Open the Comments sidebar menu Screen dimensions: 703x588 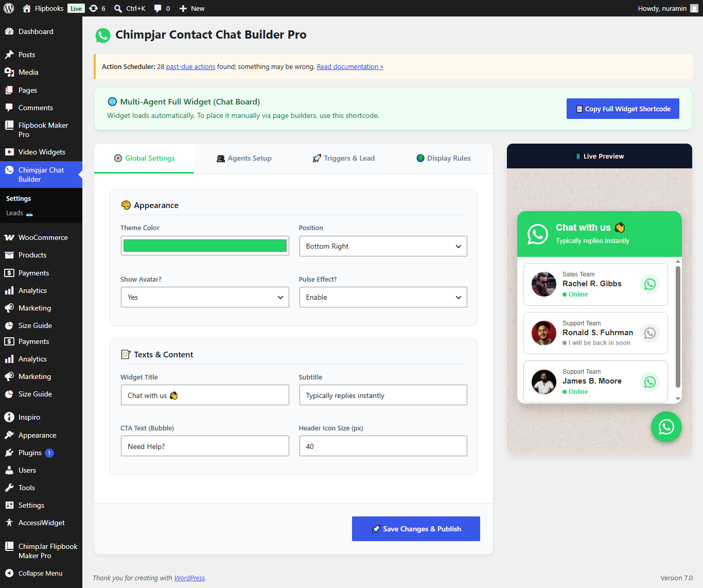tap(41, 108)
